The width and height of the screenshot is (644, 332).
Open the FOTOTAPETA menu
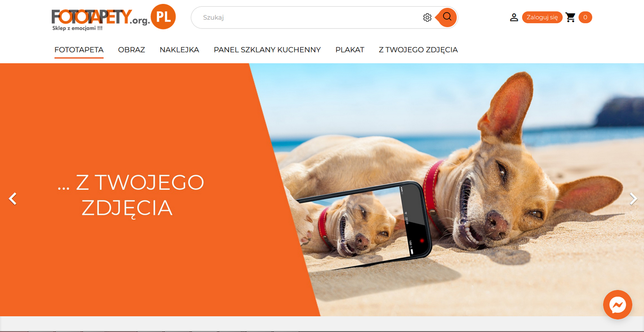click(x=79, y=50)
